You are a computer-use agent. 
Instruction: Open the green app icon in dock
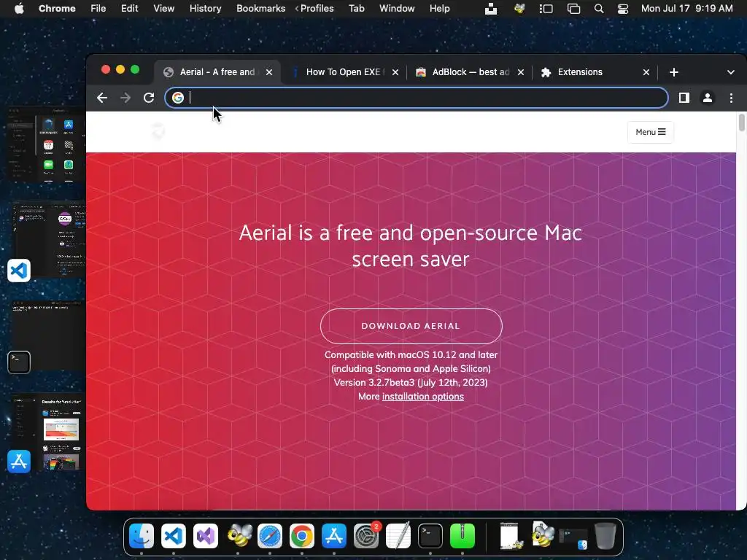click(462, 536)
